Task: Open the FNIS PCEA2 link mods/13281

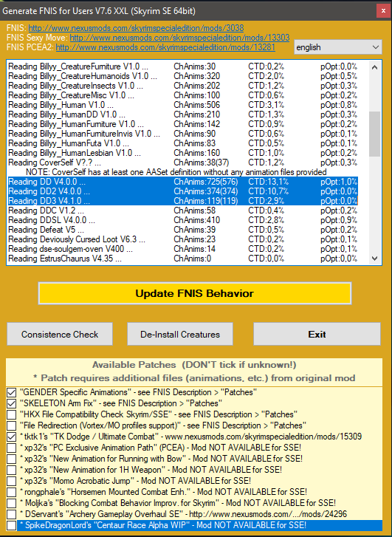Action: [x=165, y=47]
